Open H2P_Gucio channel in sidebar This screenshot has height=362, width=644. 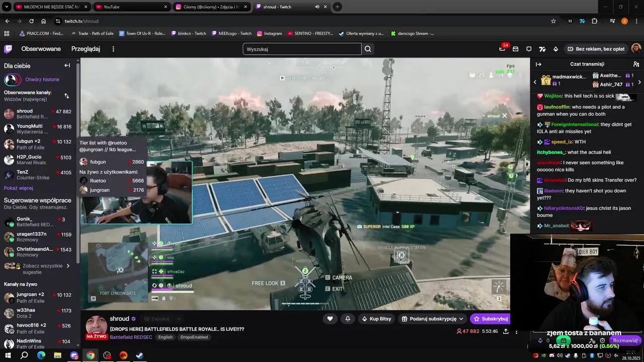(x=38, y=160)
